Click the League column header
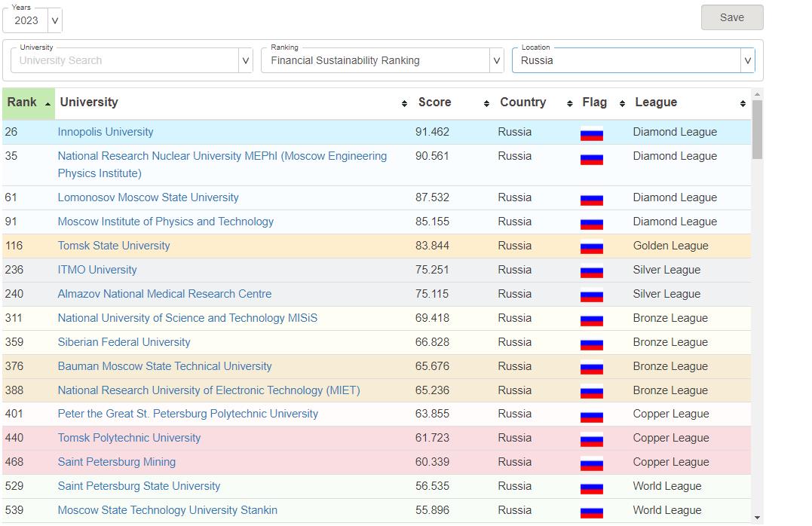The height and width of the screenshot is (526, 812). pyautogui.click(x=656, y=102)
